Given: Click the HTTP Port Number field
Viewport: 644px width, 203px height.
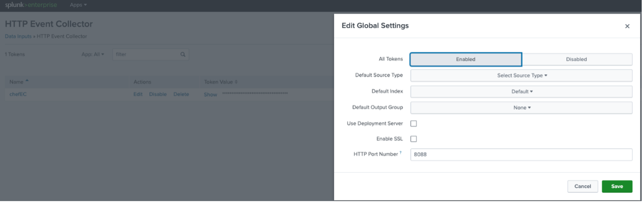Looking at the screenshot, I should pos(521,155).
